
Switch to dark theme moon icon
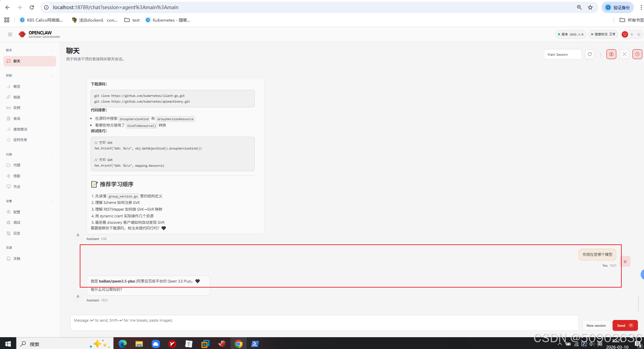639,34
